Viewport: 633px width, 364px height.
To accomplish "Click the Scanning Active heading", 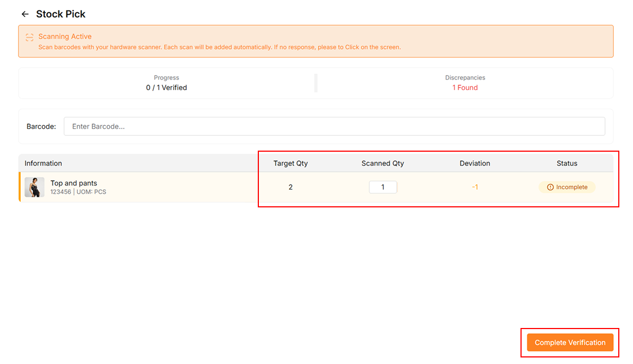I will [65, 37].
